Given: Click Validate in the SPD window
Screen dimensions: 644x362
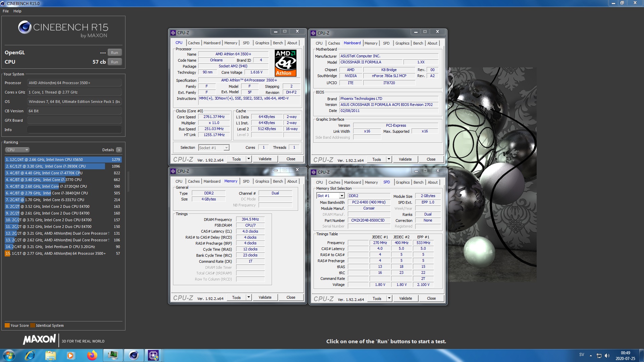Looking at the screenshot, I should 406,298.
